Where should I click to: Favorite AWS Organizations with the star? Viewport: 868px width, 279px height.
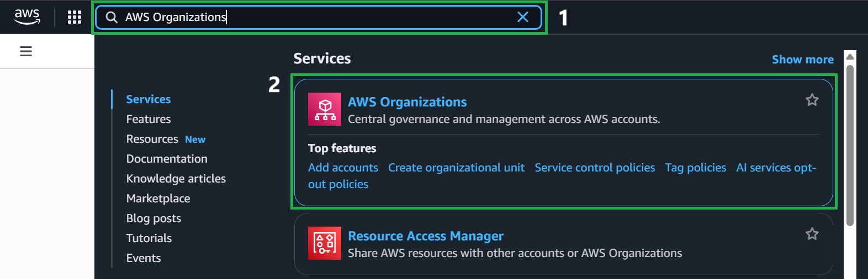click(812, 100)
